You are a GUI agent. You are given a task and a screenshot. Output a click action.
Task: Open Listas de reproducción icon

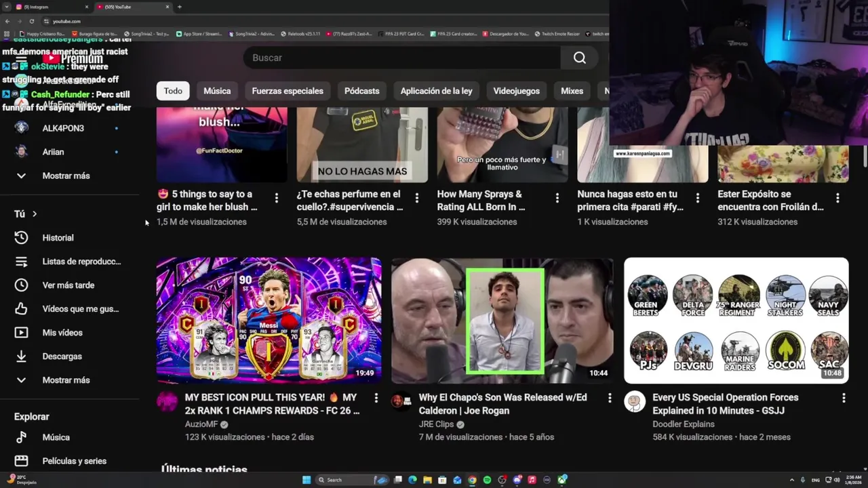pos(21,262)
